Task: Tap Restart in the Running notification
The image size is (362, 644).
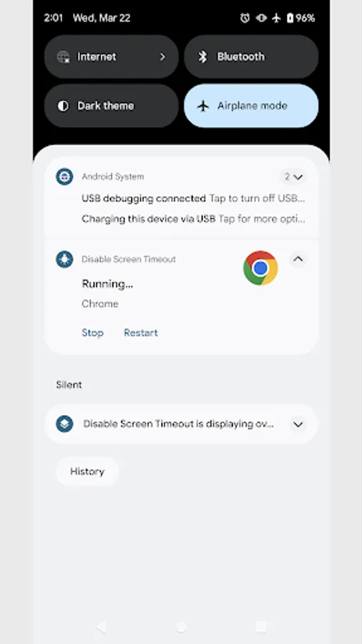Action: [x=141, y=333]
